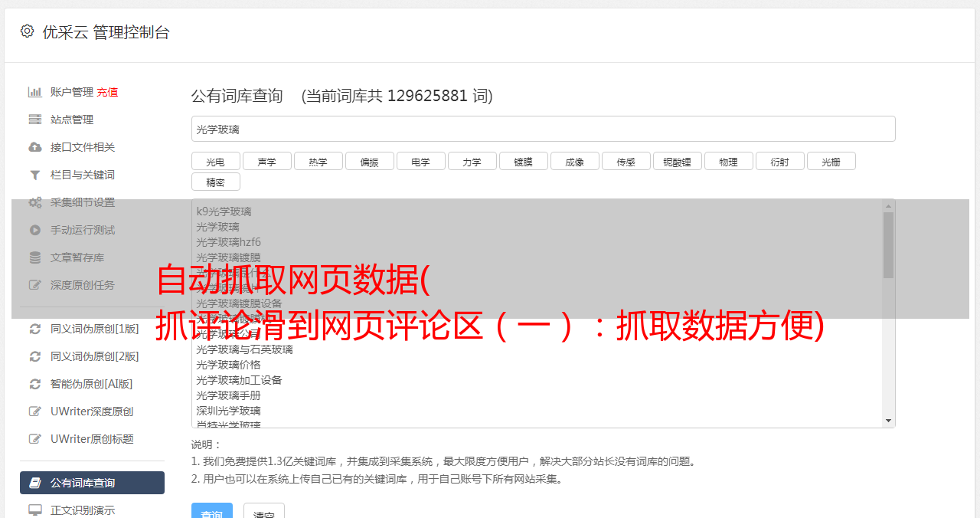The width and height of the screenshot is (980, 518).
Task: Pick the 电学 tag
Action: tap(421, 161)
